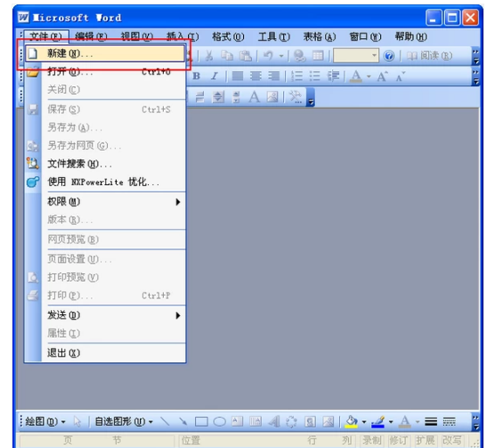Open the 自选图形(U) AutoShapes dropdown
Viewport: 487px width, 448px height.
[124, 421]
